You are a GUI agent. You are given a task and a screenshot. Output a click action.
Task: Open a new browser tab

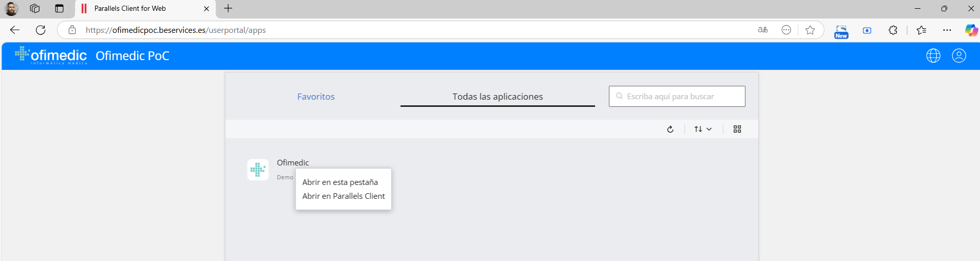tap(228, 8)
